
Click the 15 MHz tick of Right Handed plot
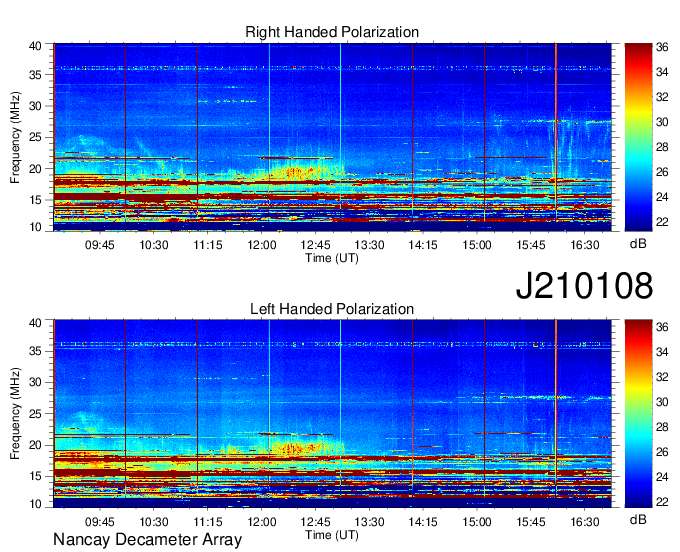[x=35, y=200]
